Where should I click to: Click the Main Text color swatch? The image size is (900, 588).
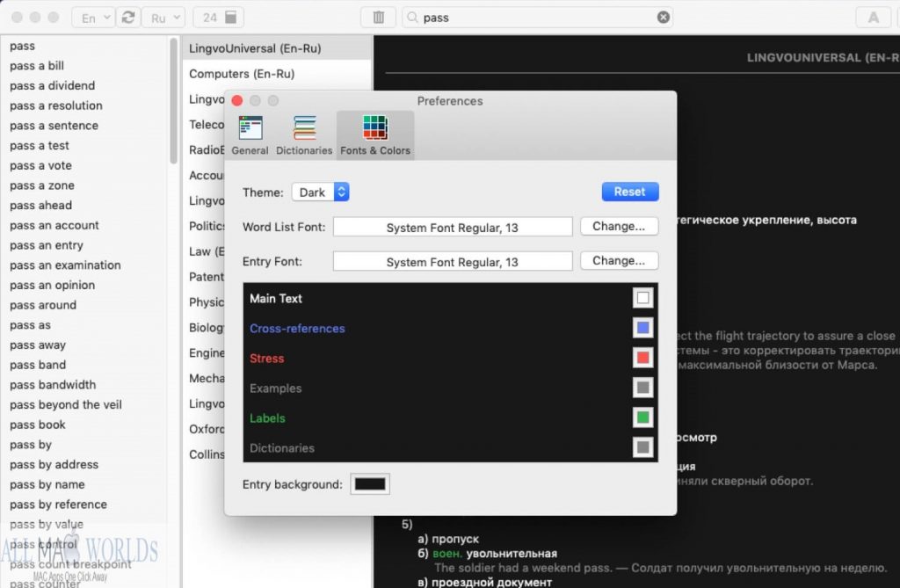(642, 298)
